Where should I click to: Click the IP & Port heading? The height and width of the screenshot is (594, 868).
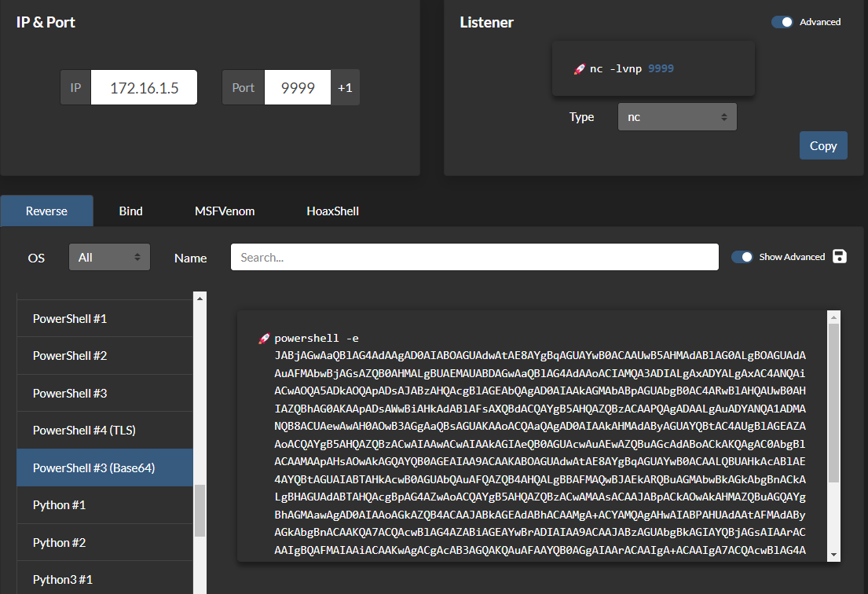46,22
